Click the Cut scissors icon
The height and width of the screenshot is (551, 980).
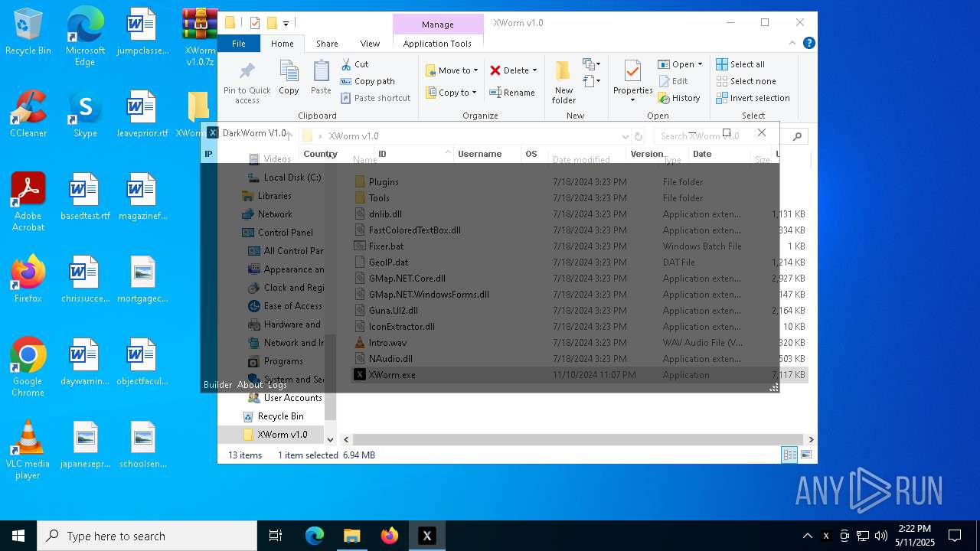pos(346,64)
